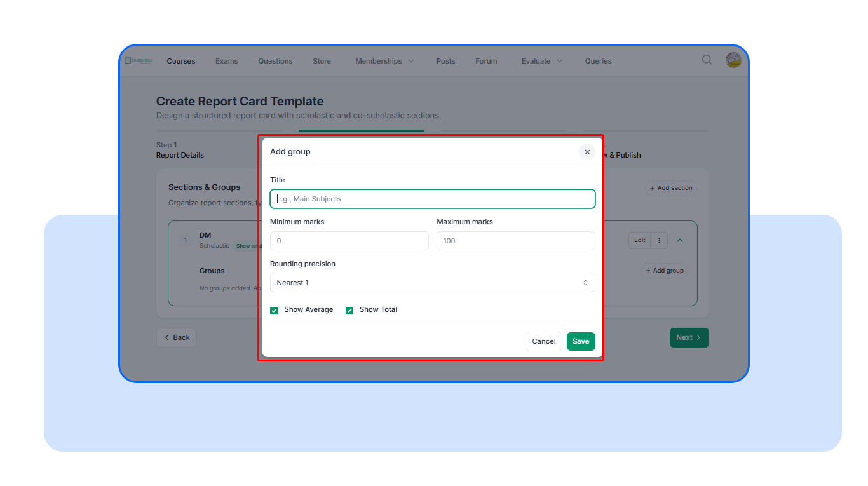Viewport: 868px width, 486px height.
Task: Go to the Courses menu item
Action: tap(181, 61)
